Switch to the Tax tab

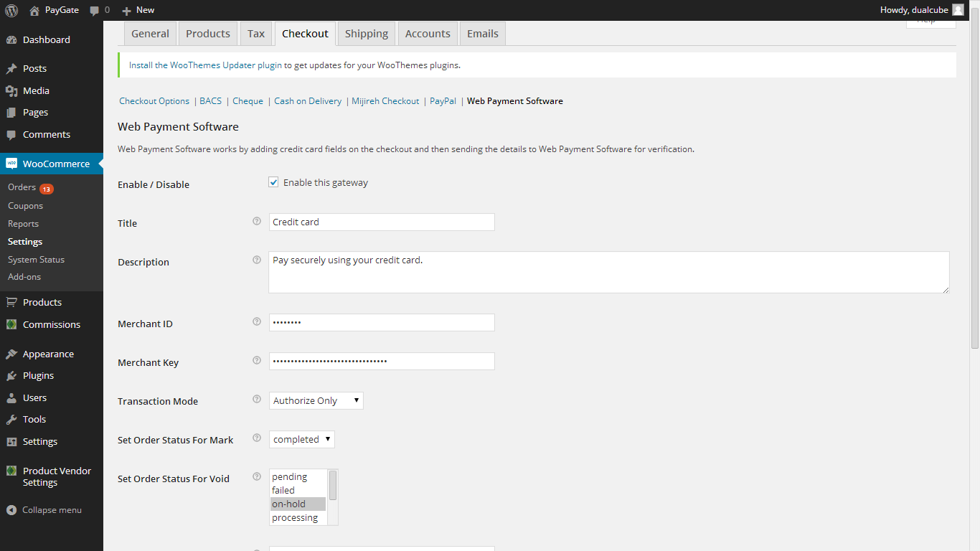coord(256,34)
